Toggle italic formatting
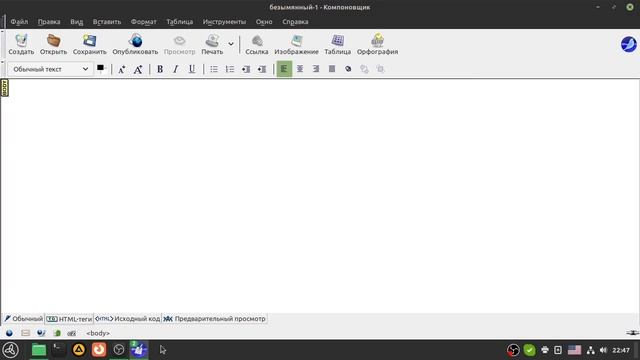This screenshot has height=360, width=640. point(176,69)
